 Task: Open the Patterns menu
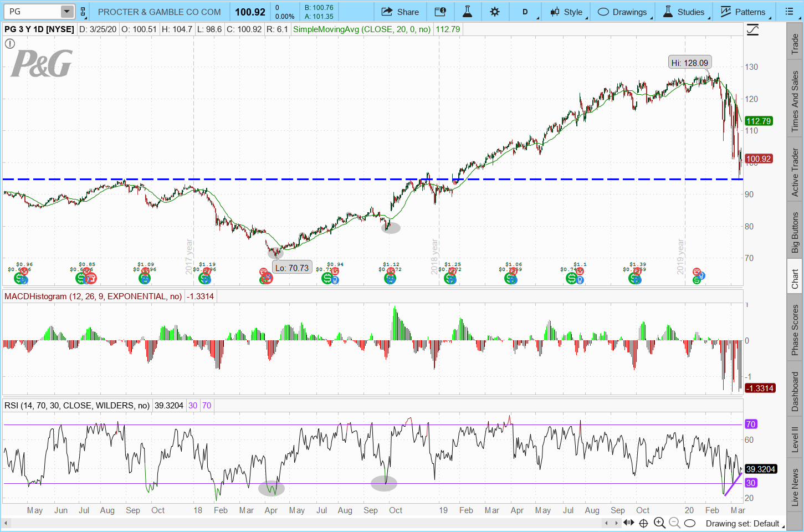[743, 12]
